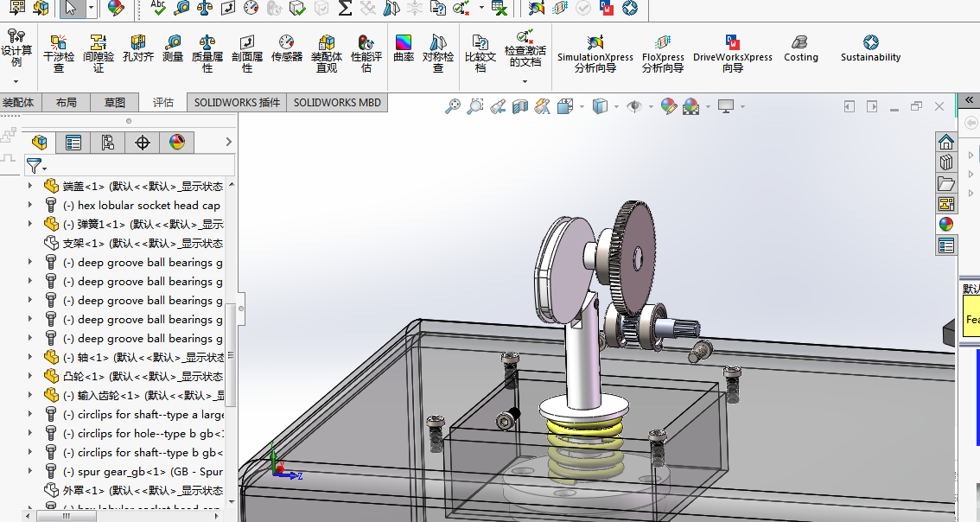Click Zoom to Fit in view toolbar
The image size is (980, 522).
coord(453,107)
